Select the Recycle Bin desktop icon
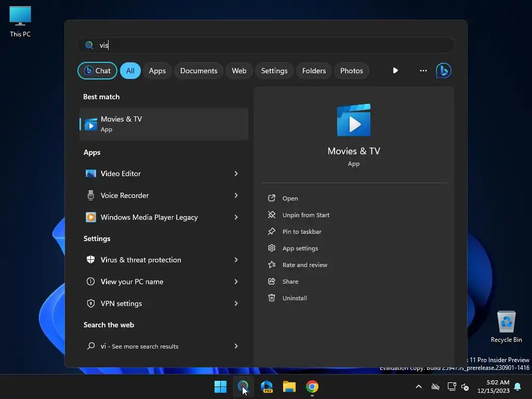 pos(506,327)
